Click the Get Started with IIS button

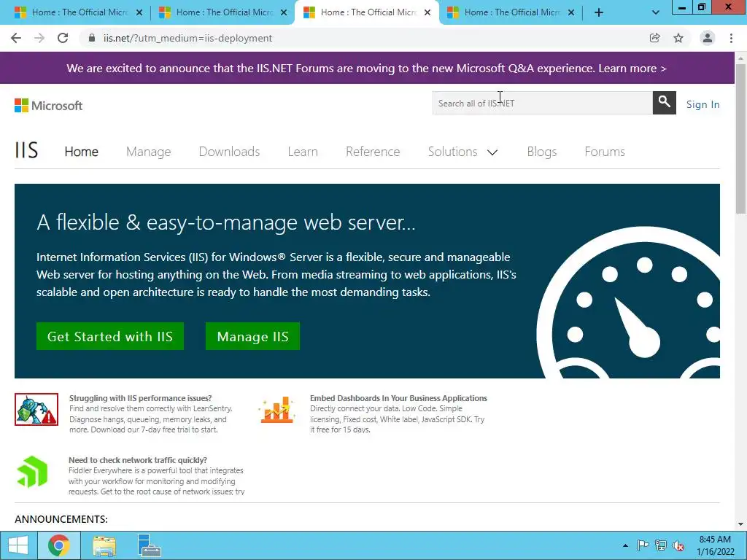pyautogui.click(x=110, y=336)
